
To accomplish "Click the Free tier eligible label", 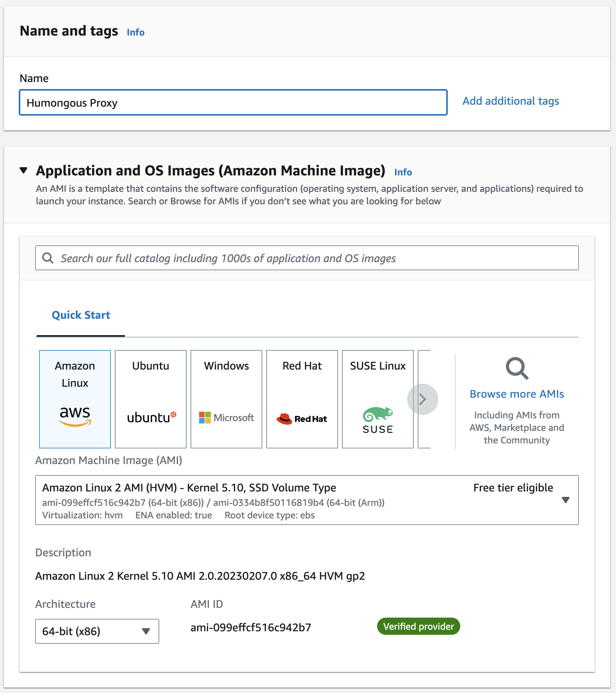I will coord(513,488).
